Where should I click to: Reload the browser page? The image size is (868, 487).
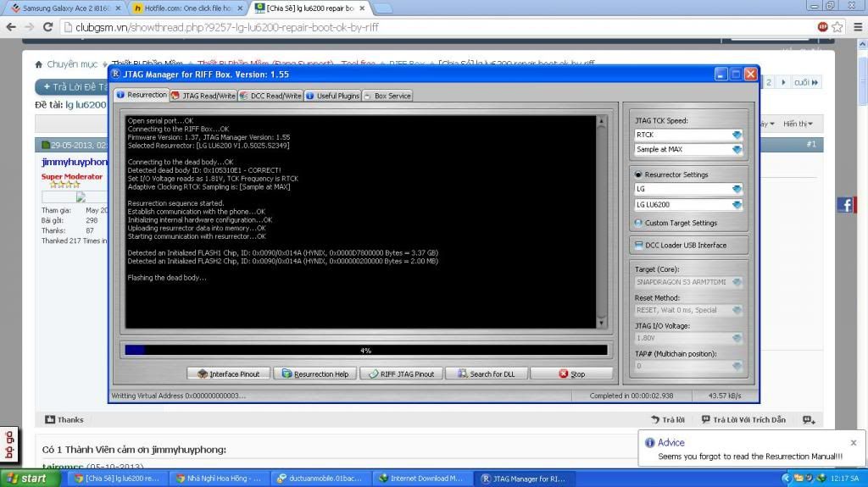48,27
